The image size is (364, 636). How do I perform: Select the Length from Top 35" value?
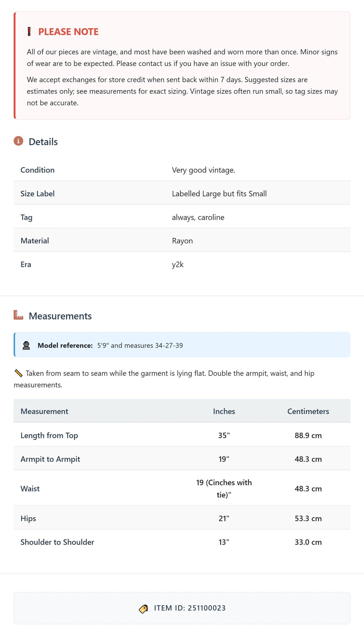click(224, 436)
